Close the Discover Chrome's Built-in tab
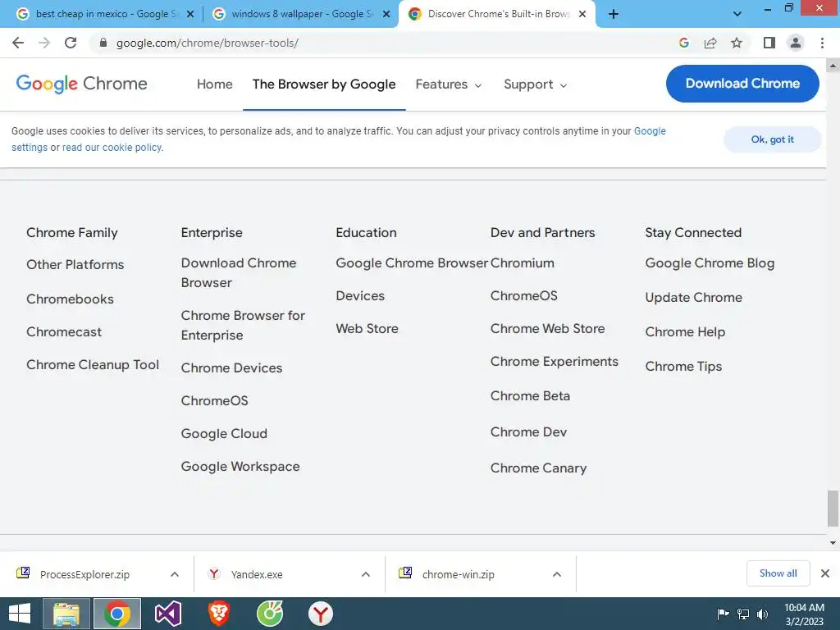This screenshot has width=840, height=630. pyautogui.click(x=582, y=14)
